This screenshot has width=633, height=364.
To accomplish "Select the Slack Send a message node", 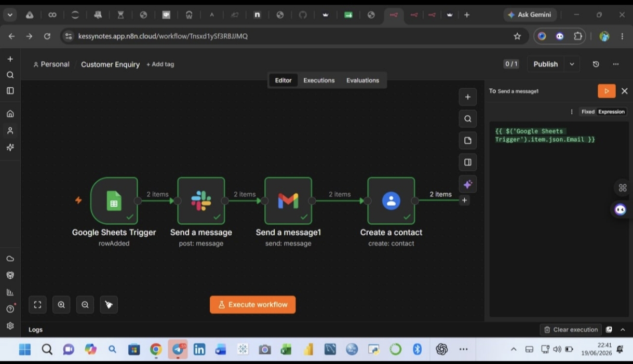I will click(201, 200).
